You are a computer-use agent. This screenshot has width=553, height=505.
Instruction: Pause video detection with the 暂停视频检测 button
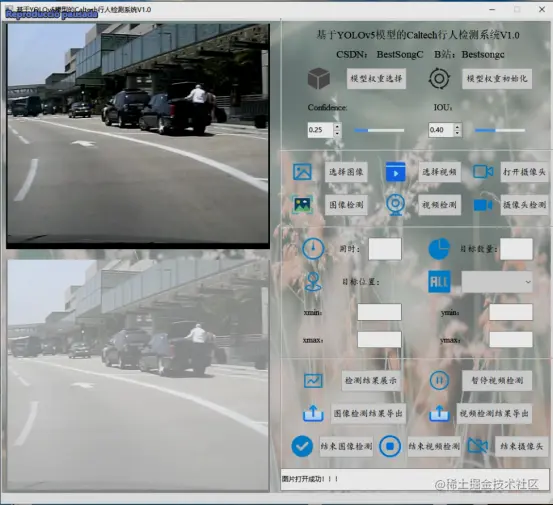click(497, 381)
